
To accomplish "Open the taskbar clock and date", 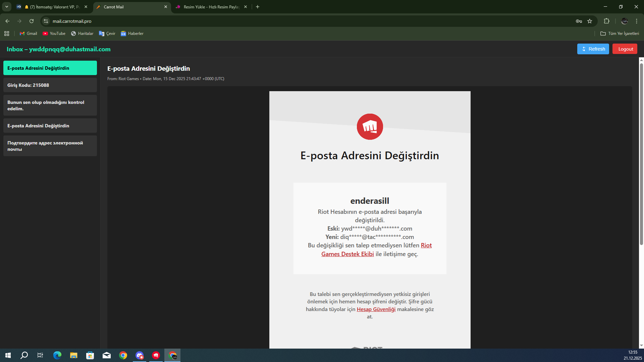I will pos(633,355).
